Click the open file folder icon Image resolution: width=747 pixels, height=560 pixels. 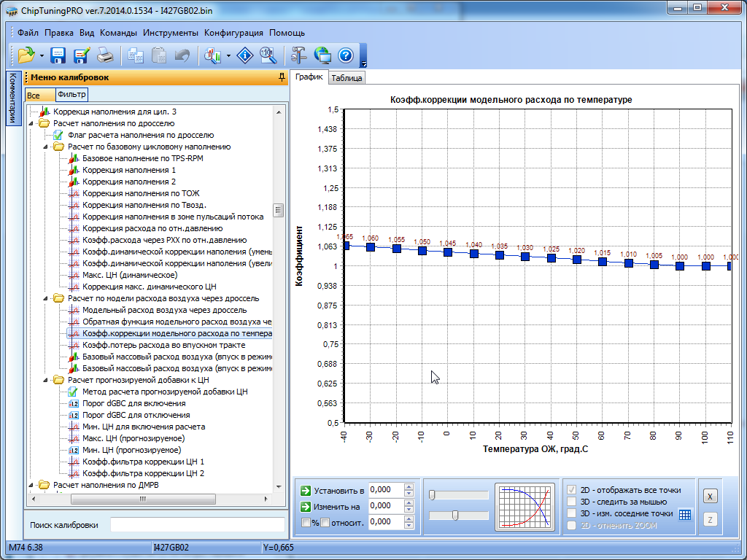click(x=26, y=55)
